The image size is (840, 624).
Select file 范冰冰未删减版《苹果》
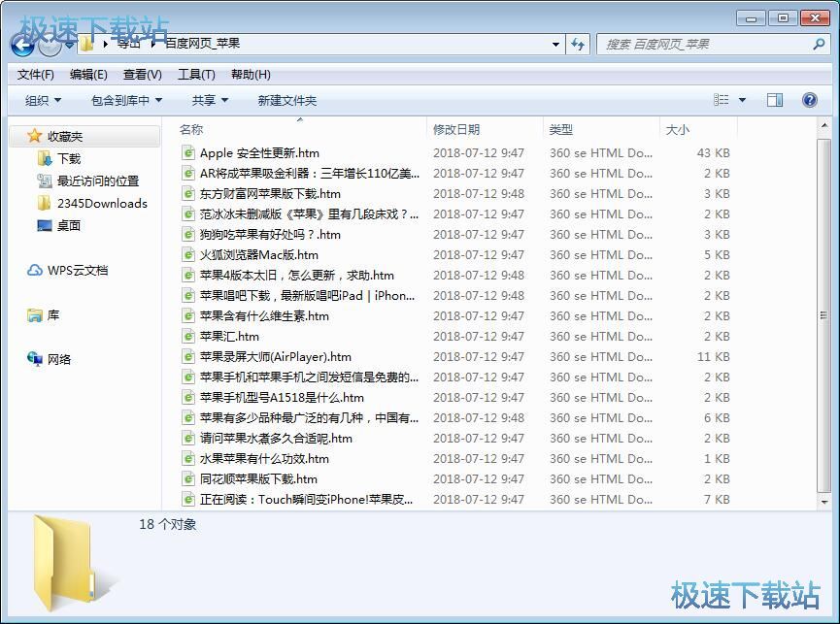coord(309,214)
